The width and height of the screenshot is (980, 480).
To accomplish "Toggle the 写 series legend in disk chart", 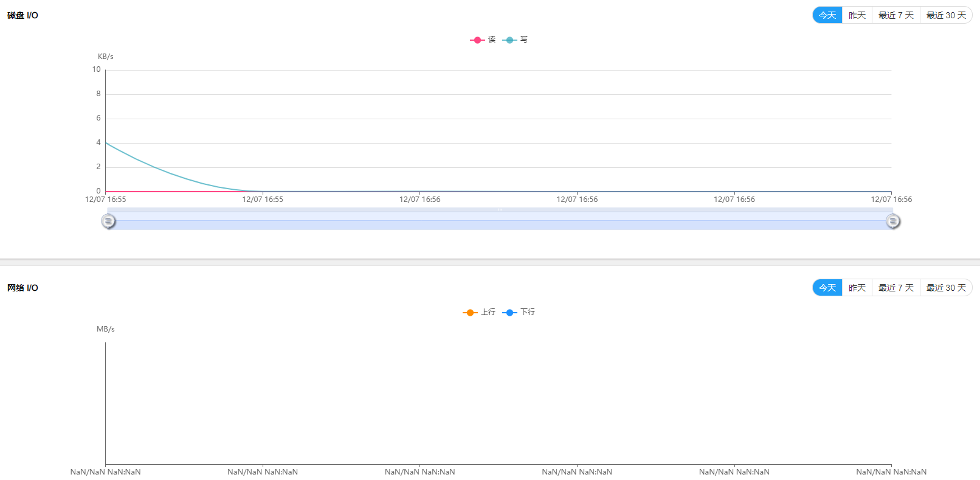I will pos(516,40).
